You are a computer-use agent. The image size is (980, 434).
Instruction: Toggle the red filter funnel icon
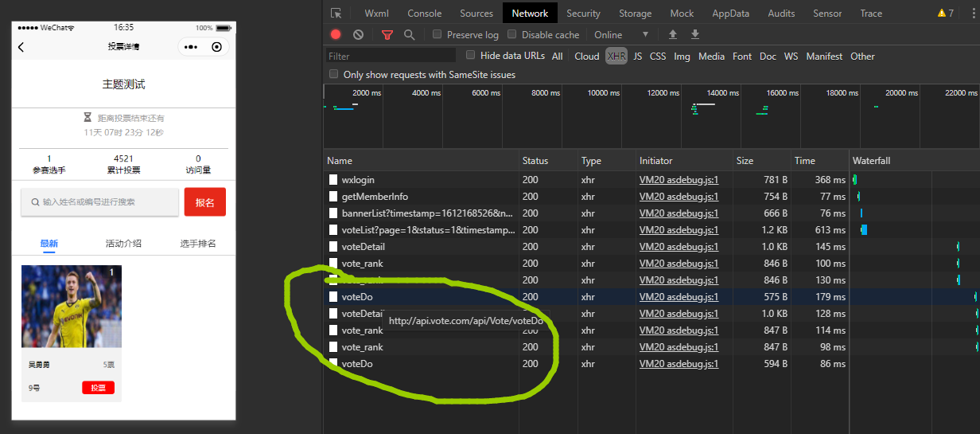[x=387, y=34]
